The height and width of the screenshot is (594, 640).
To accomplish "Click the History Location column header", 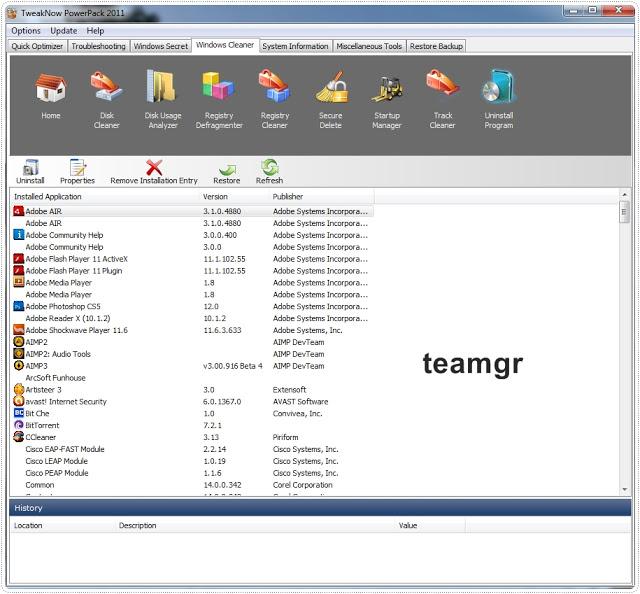I will click(63, 525).
